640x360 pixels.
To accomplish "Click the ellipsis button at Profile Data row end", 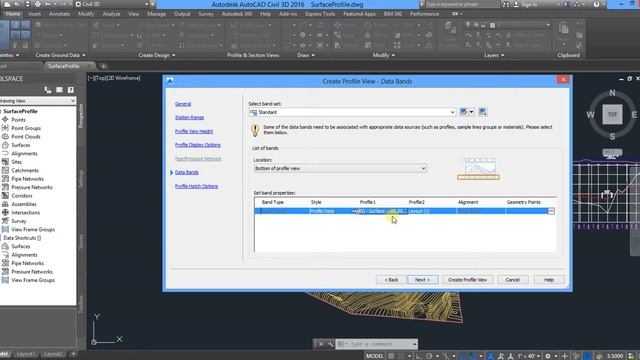I will [x=551, y=211].
